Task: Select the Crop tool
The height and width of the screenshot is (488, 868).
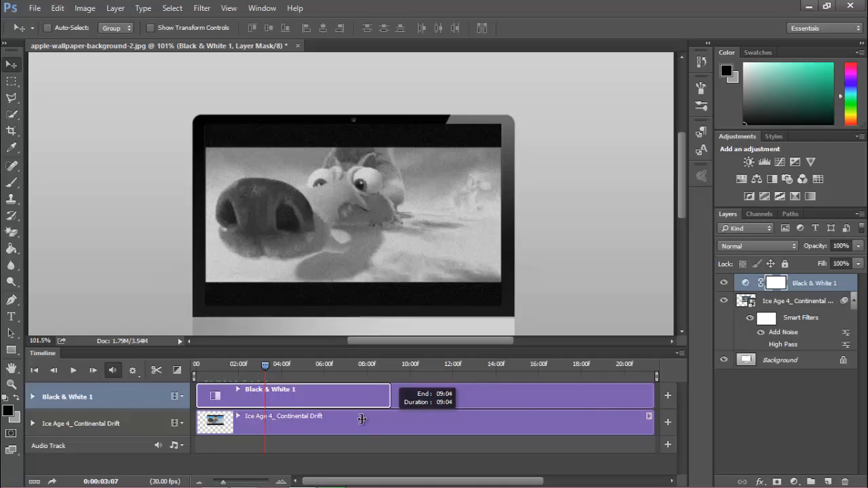Action: point(12,131)
